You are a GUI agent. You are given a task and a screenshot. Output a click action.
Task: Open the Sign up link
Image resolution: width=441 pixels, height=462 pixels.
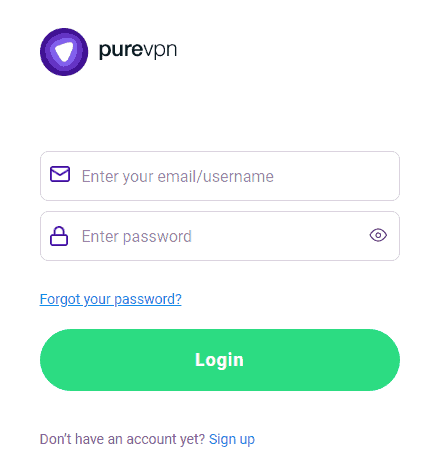tap(232, 439)
